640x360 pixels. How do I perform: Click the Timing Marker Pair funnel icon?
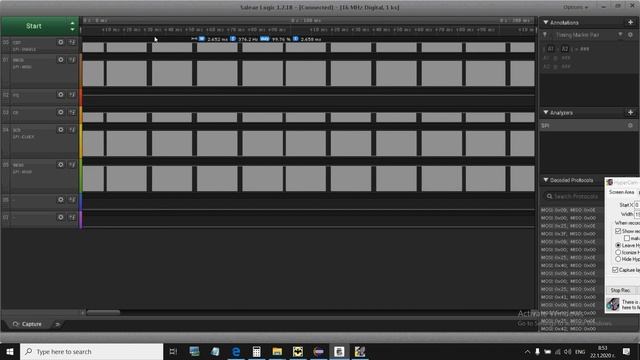[x=545, y=35]
